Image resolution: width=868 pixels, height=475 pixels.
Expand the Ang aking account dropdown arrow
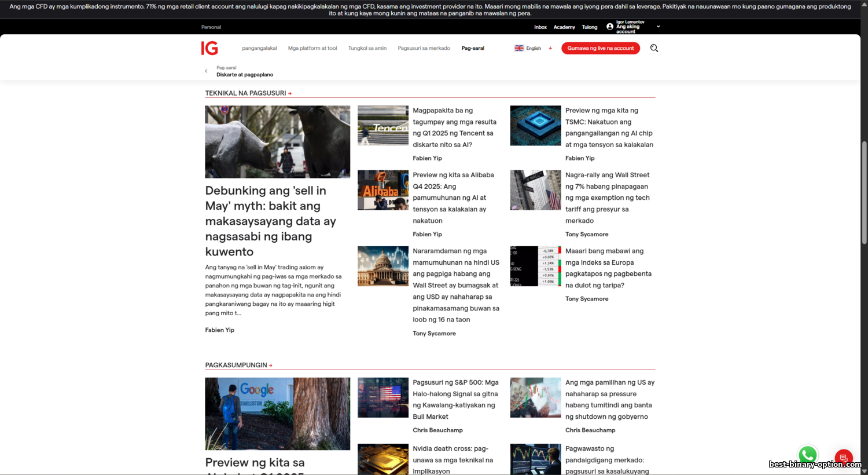658,27
